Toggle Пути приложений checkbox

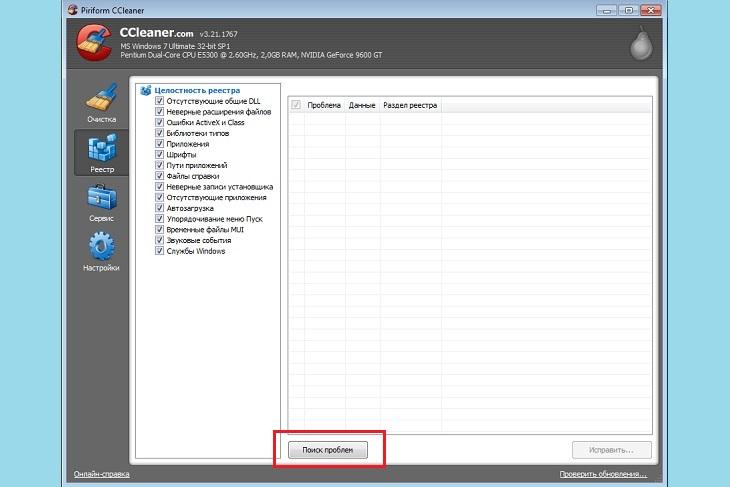[x=159, y=165]
